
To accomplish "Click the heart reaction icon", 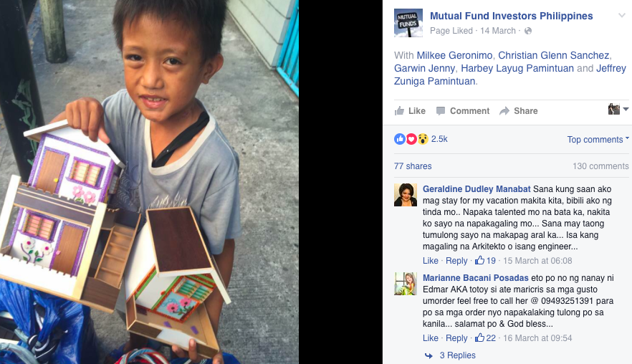I will click(x=411, y=139).
